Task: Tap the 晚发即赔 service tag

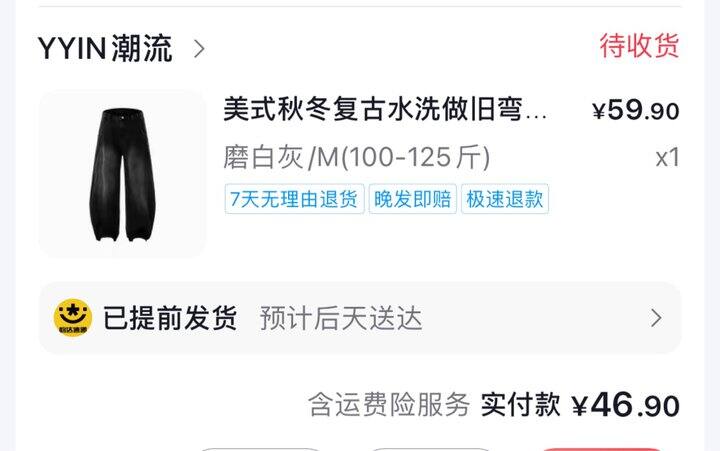Action: 413,199
